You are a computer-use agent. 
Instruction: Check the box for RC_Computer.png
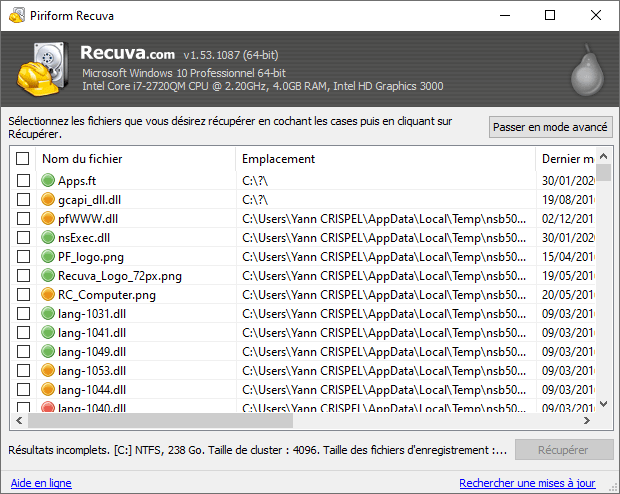23,294
